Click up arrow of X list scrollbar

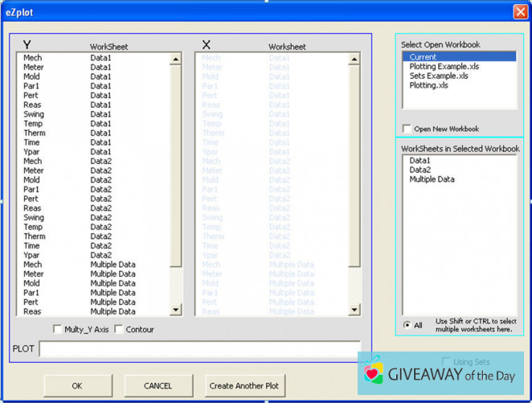[354, 59]
